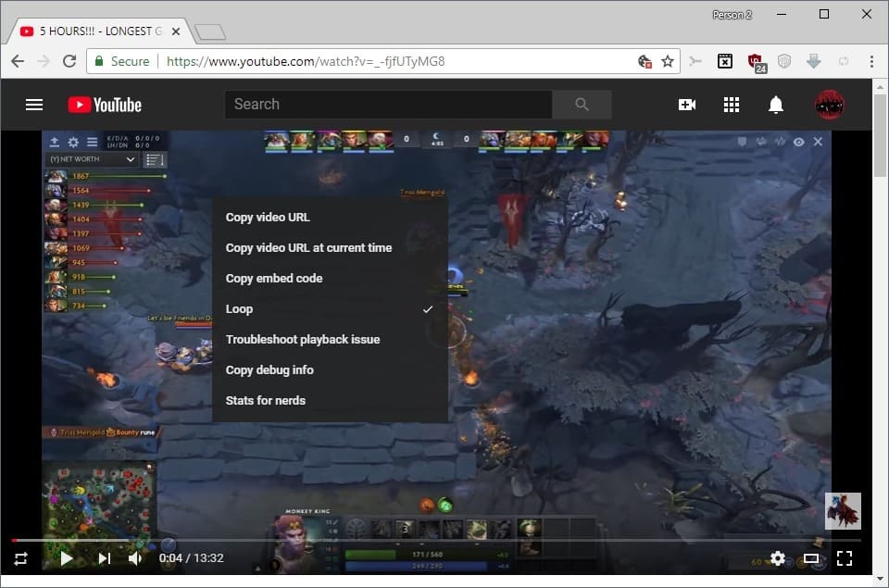
Task: Select Copy video URL
Action: pyautogui.click(x=268, y=218)
